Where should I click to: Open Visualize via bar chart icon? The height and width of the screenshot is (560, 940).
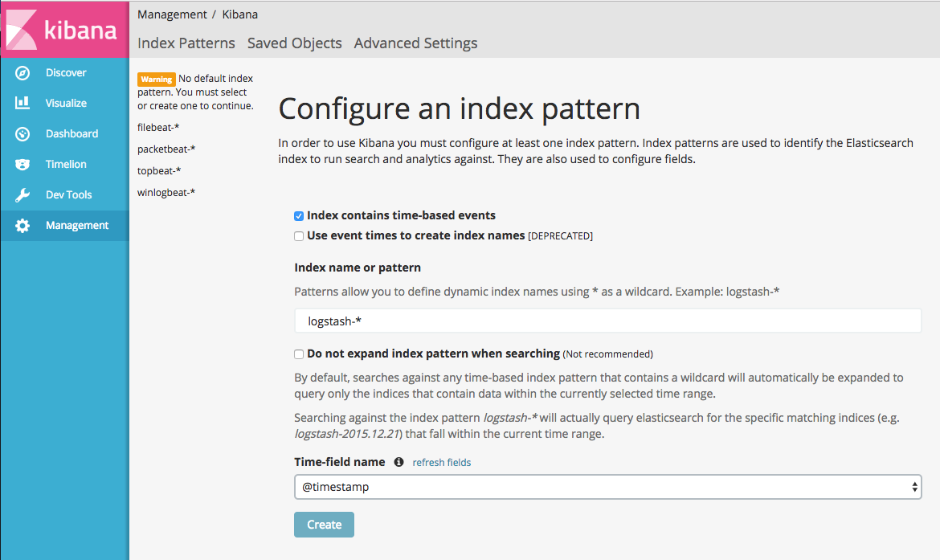[22, 103]
